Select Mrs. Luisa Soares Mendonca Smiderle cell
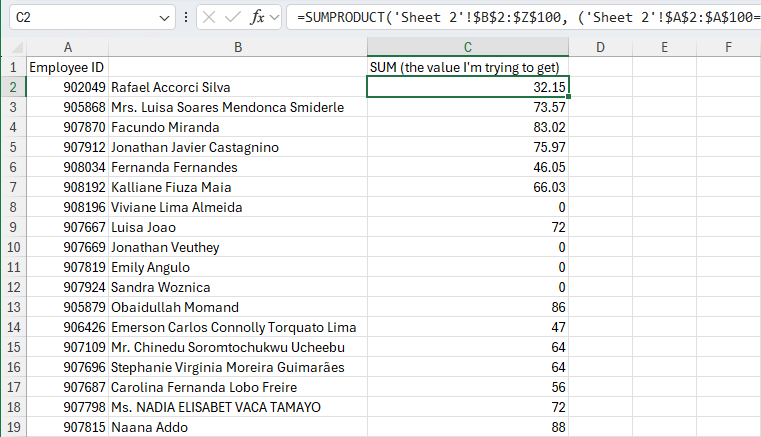This screenshot has width=761, height=437. (238, 107)
